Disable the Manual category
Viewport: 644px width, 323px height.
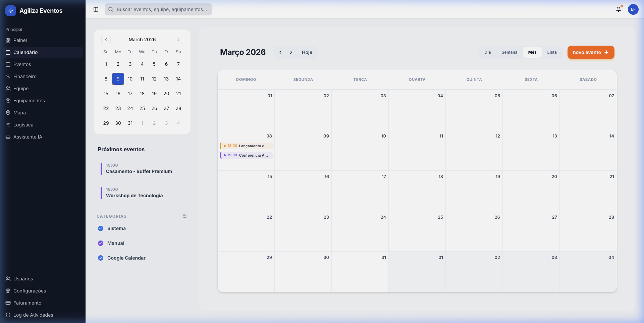click(100, 243)
